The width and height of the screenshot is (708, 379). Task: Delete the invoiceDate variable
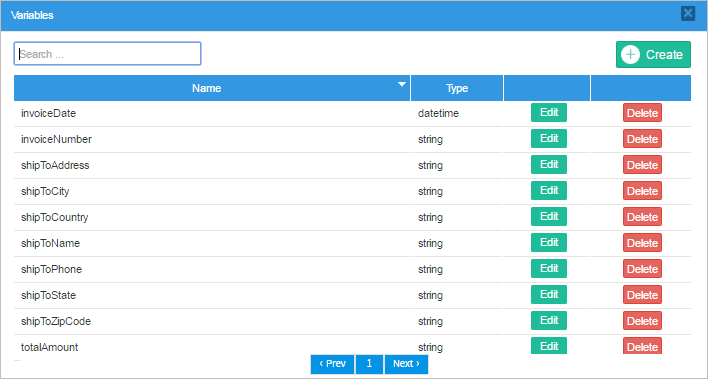coord(642,113)
